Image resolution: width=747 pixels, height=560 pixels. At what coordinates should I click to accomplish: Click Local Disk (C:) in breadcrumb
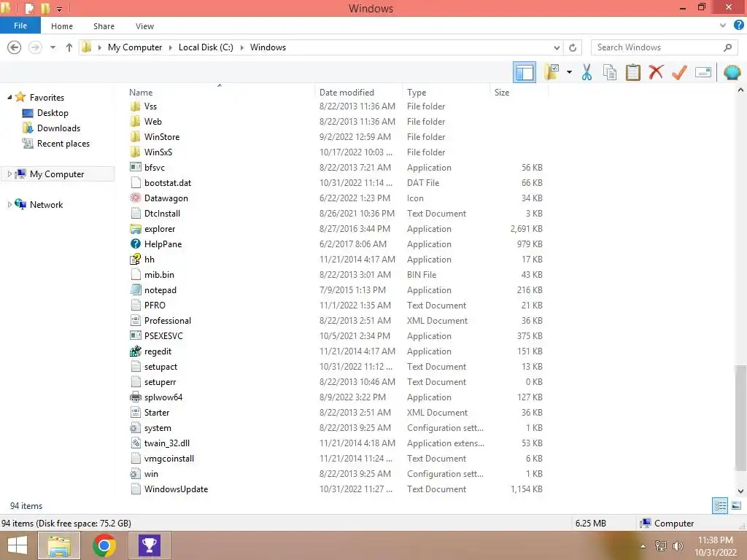pos(206,47)
